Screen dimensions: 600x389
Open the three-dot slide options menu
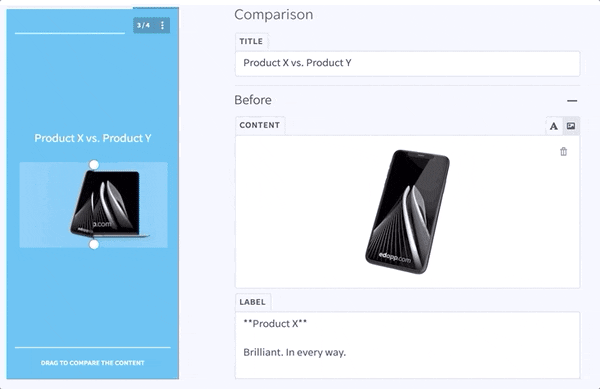[162, 25]
